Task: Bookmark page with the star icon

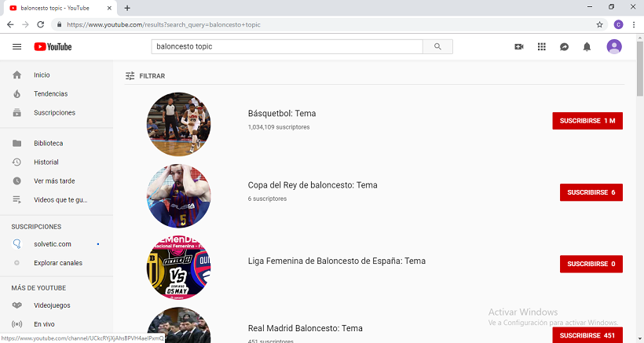Action: coord(600,24)
